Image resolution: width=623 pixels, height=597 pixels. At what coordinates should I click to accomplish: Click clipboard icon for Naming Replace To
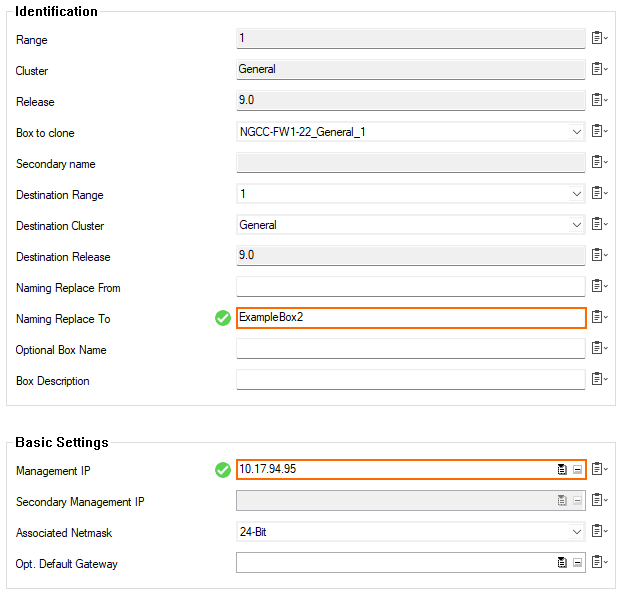coord(599,317)
